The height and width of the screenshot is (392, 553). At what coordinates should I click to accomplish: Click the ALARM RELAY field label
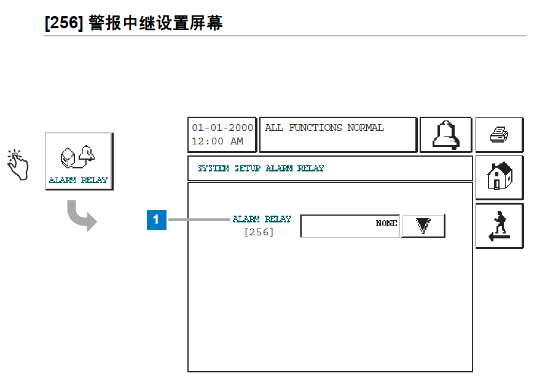coord(261,219)
